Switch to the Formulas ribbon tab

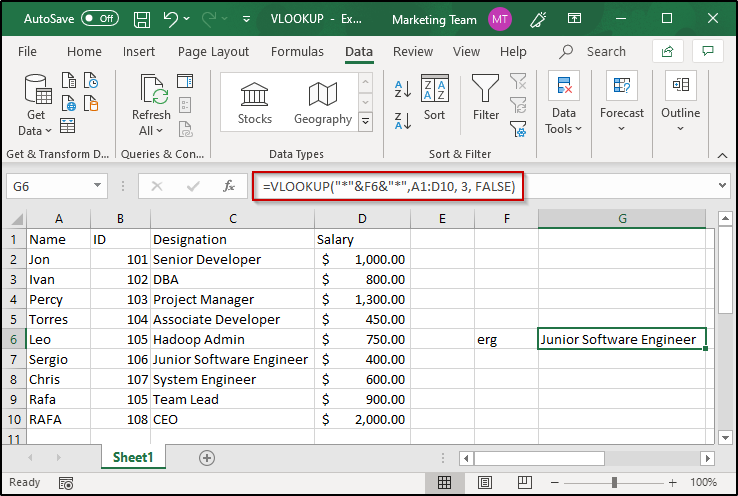297,51
